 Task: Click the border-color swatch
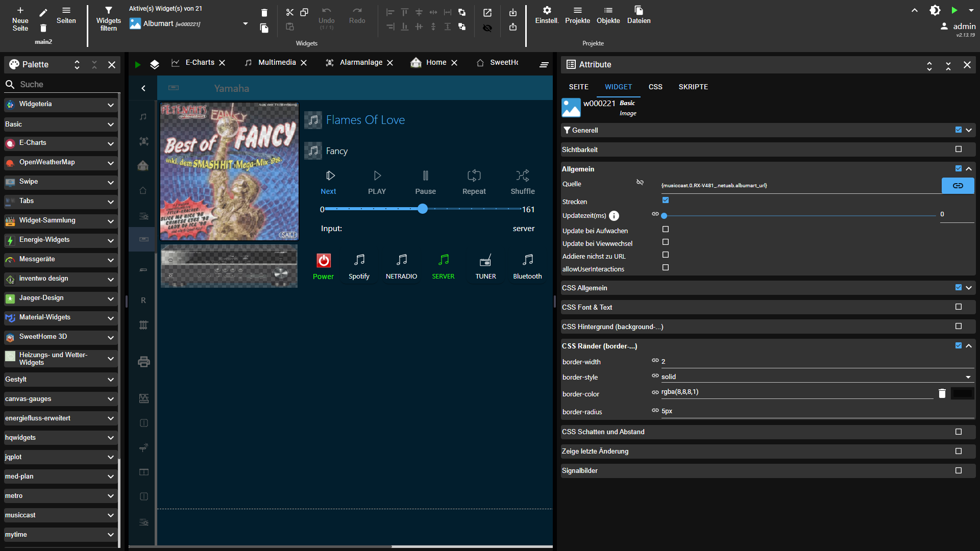(x=963, y=393)
